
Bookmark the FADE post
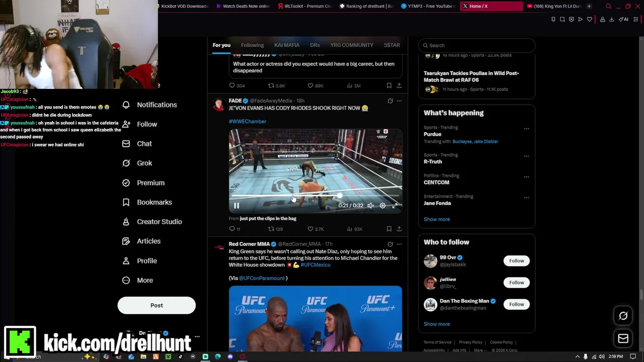(389, 229)
